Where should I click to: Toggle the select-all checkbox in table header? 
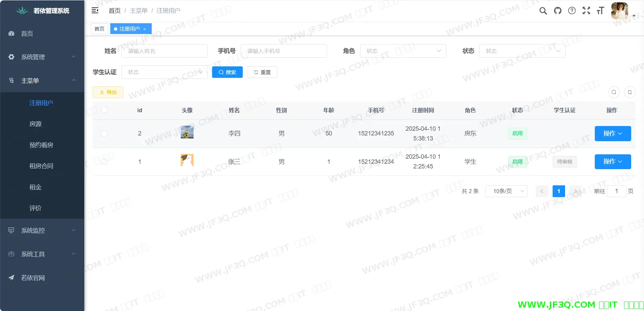pyautogui.click(x=105, y=110)
